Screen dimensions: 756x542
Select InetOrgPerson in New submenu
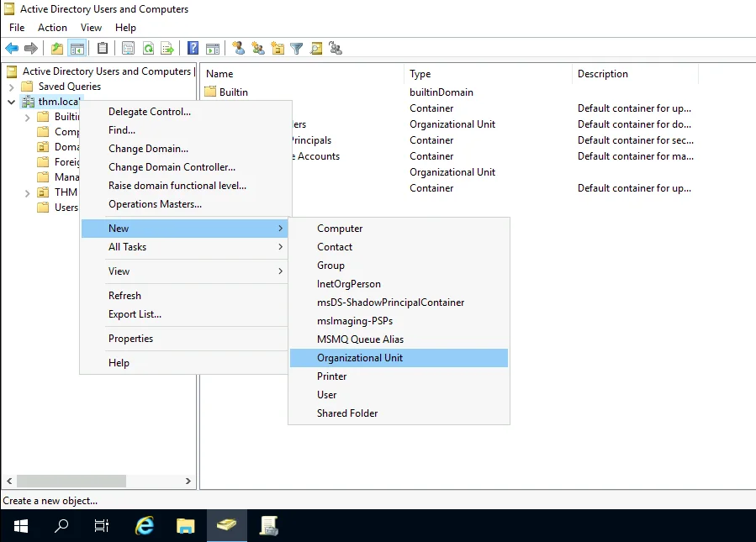tap(399, 284)
